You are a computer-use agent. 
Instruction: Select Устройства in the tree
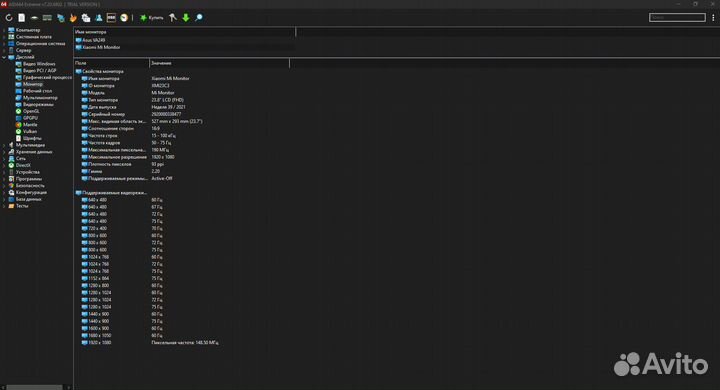coord(28,172)
